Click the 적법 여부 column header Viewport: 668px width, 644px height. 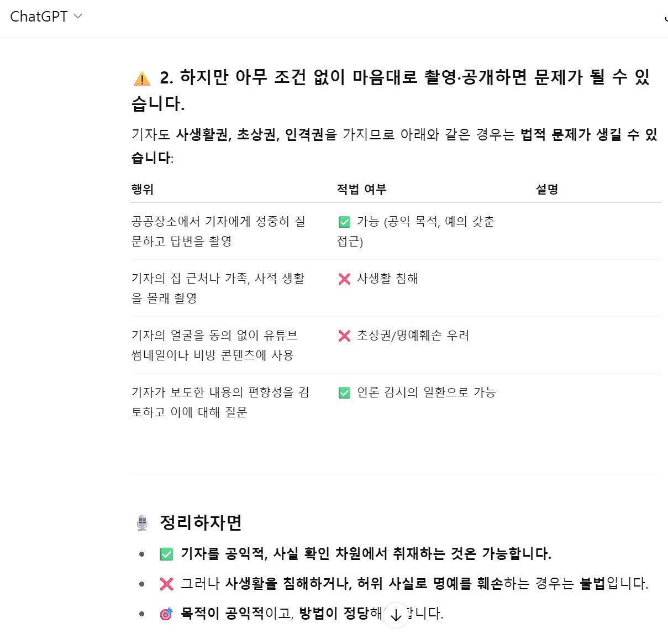click(362, 190)
